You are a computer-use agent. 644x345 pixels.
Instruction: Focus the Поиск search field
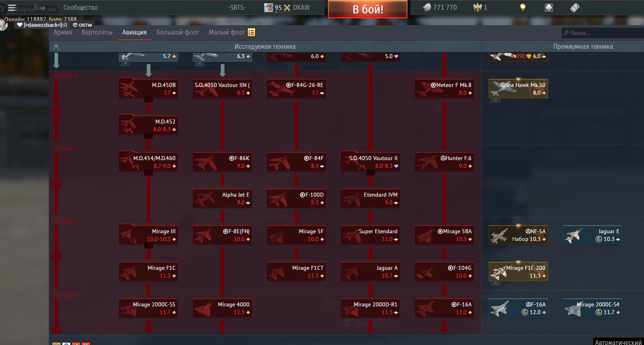tap(603, 33)
